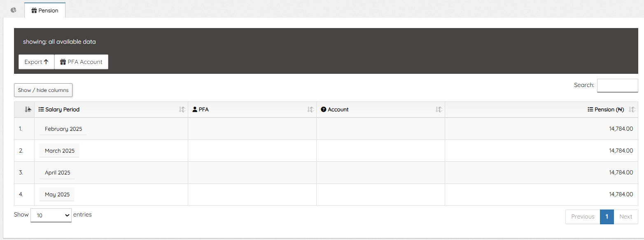This screenshot has width=644, height=240.
Task: Sort by PFA column header
Action: click(252, 110)
